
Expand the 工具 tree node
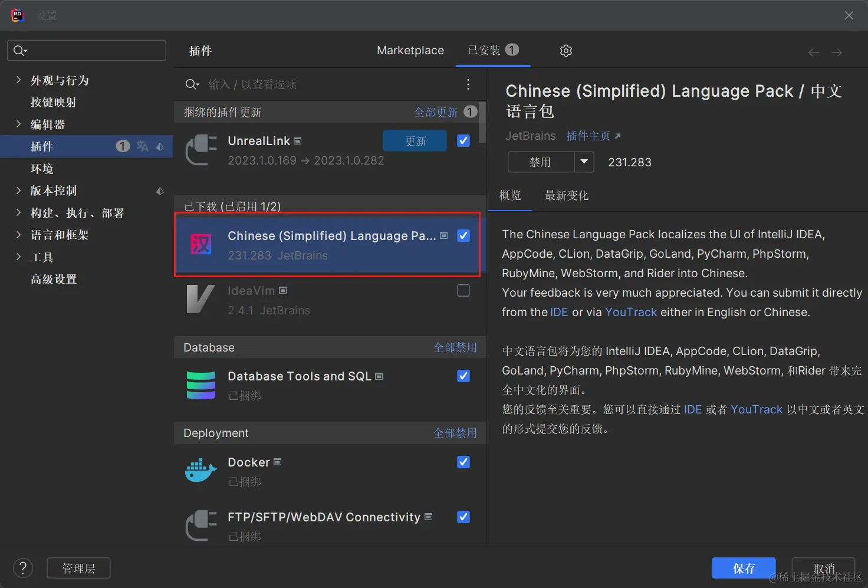coord(18,257)
